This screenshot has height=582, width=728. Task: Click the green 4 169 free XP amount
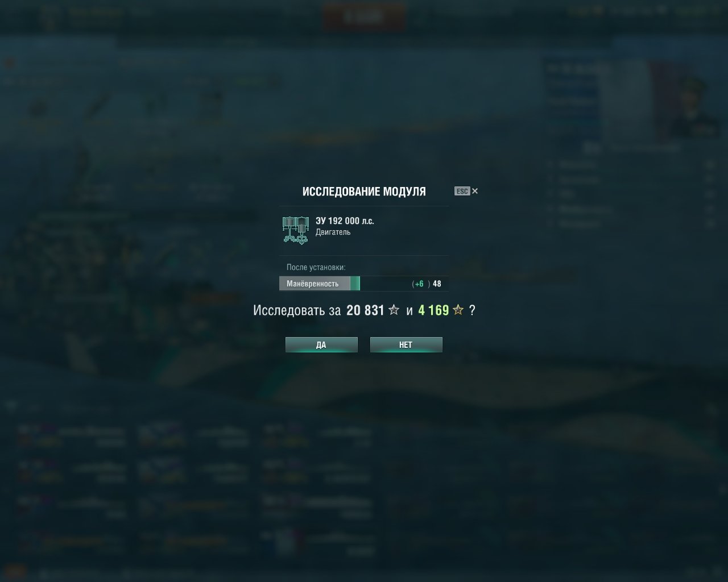[433, 310]
